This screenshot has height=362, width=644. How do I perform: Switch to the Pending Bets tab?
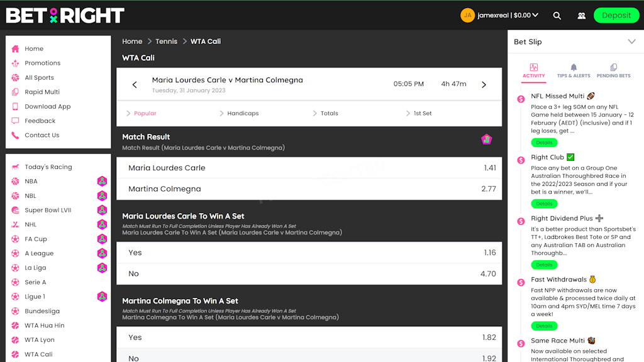coord(613,71)
